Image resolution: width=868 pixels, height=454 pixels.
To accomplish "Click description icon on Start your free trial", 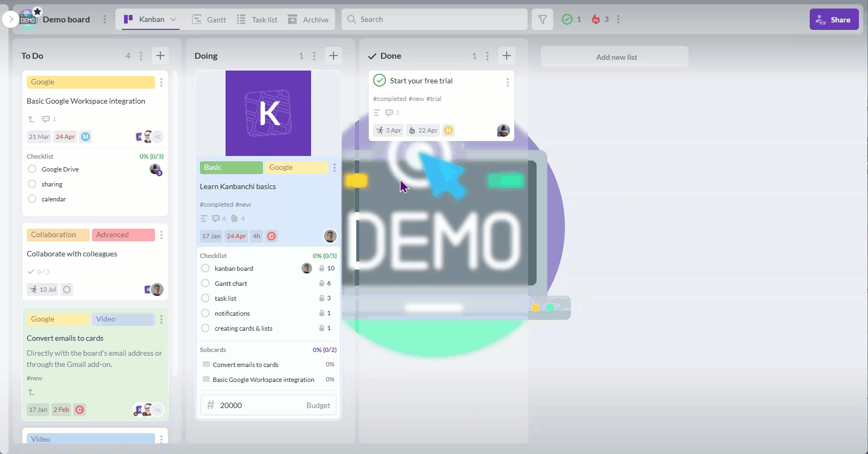I will (x=377, y=113).
